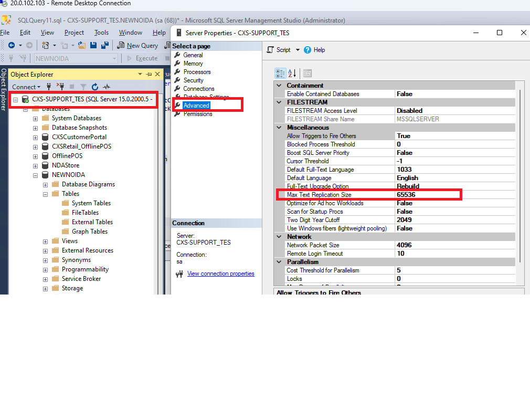Click the Connect button in Object Explorer

point(26,87)
